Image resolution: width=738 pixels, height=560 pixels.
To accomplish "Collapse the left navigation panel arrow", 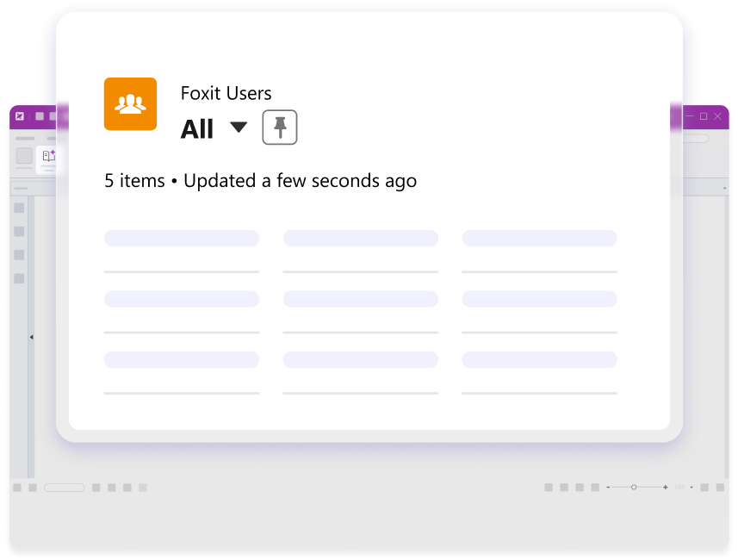I will (x=32, y=337).
